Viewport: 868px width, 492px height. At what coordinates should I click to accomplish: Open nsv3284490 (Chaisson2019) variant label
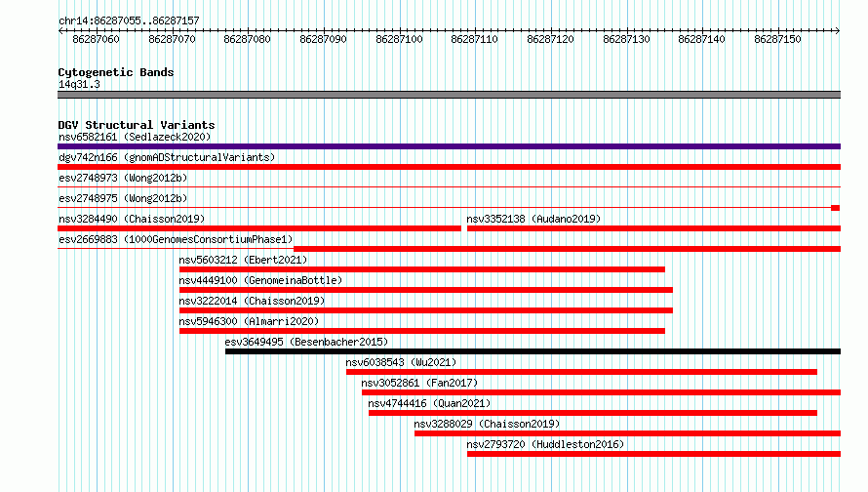[x=132, y=219]
